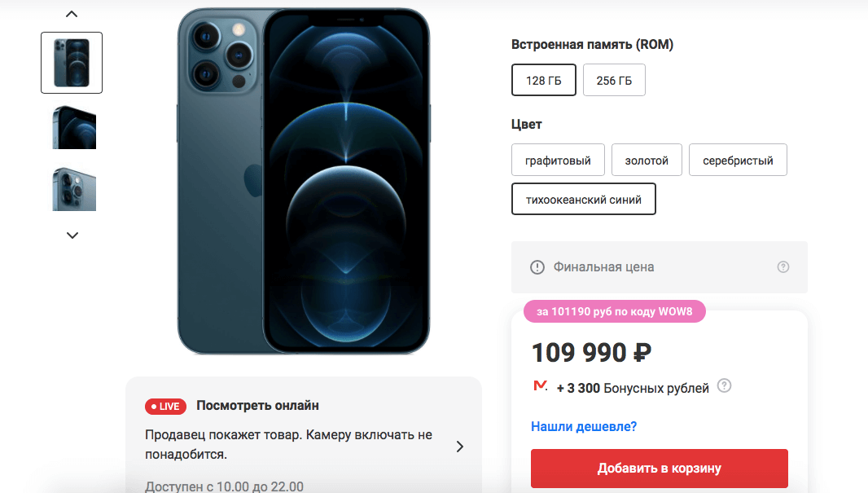Choose the золотой color option
Screen dimensions: 868x493
pyautogui.click(x=647, y=160)
